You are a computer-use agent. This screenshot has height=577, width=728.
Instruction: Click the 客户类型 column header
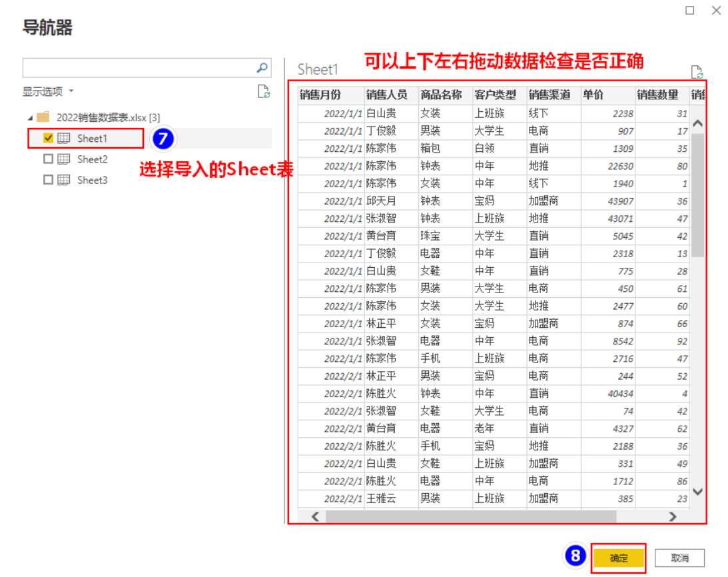499,95
